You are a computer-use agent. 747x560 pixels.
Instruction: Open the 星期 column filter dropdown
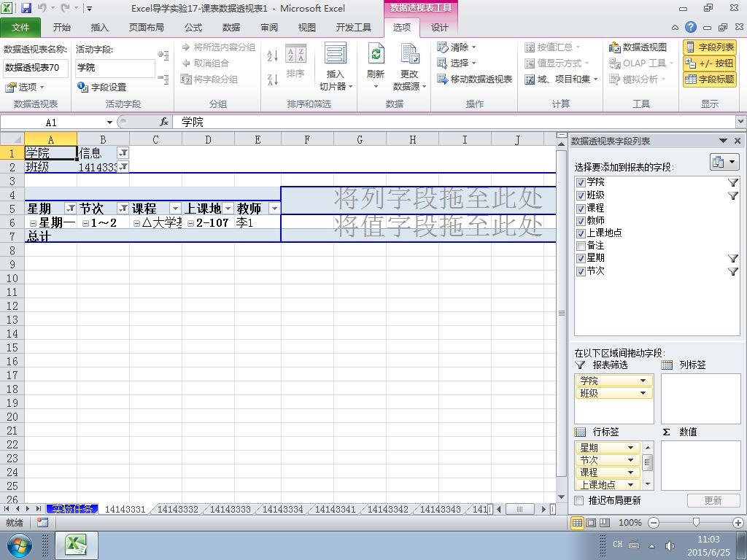click(71, 208)
